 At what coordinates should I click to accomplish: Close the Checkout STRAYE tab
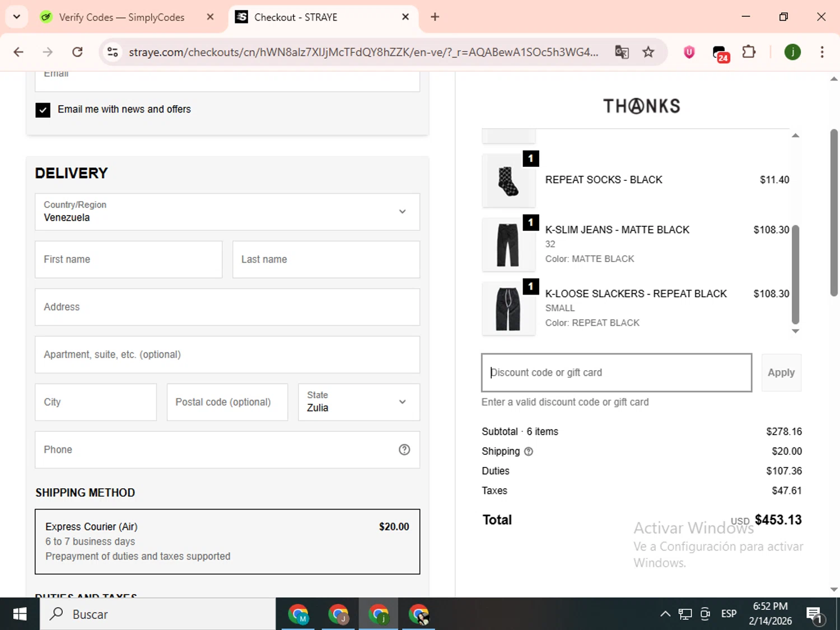pyautogui.click(x=405, y=17)
